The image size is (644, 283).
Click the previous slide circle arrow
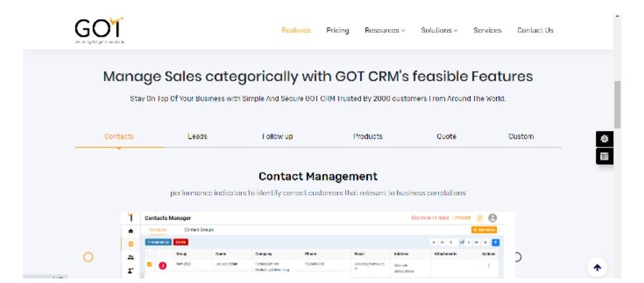click(88, 257)
